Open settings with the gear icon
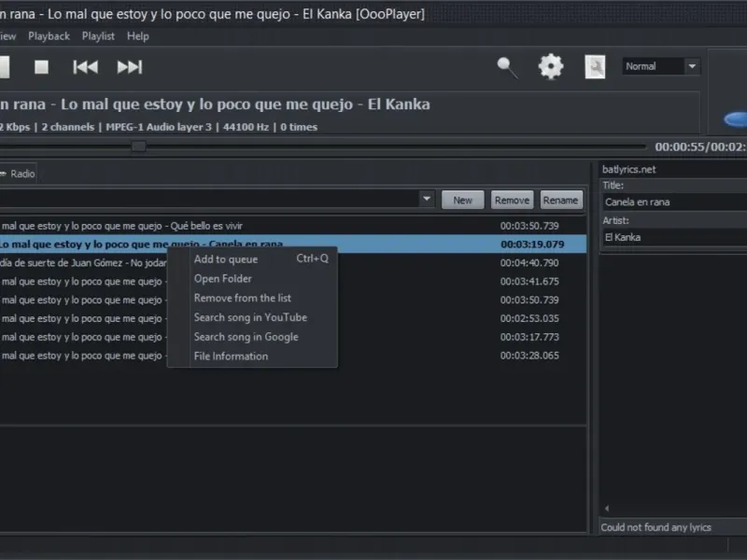The height and width of the screenshot is (560, 747). [551, 66]
